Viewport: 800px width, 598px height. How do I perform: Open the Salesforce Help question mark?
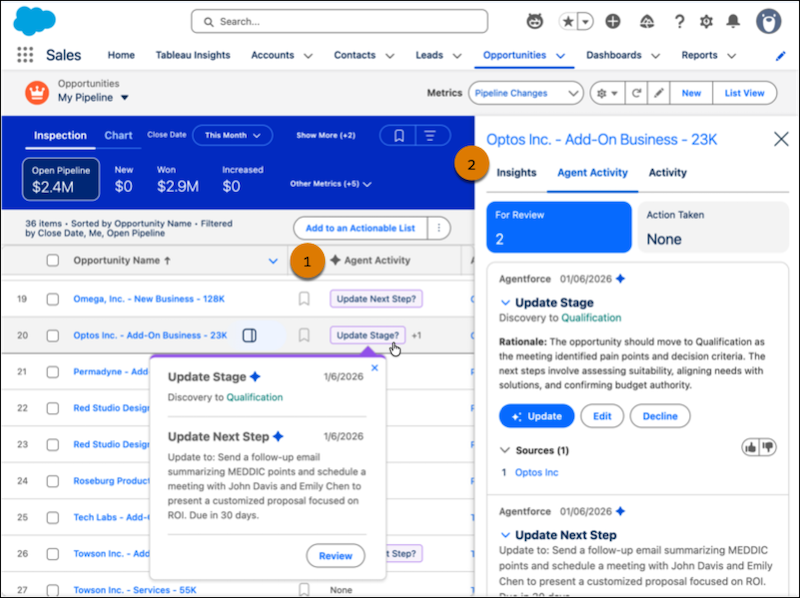679,21
